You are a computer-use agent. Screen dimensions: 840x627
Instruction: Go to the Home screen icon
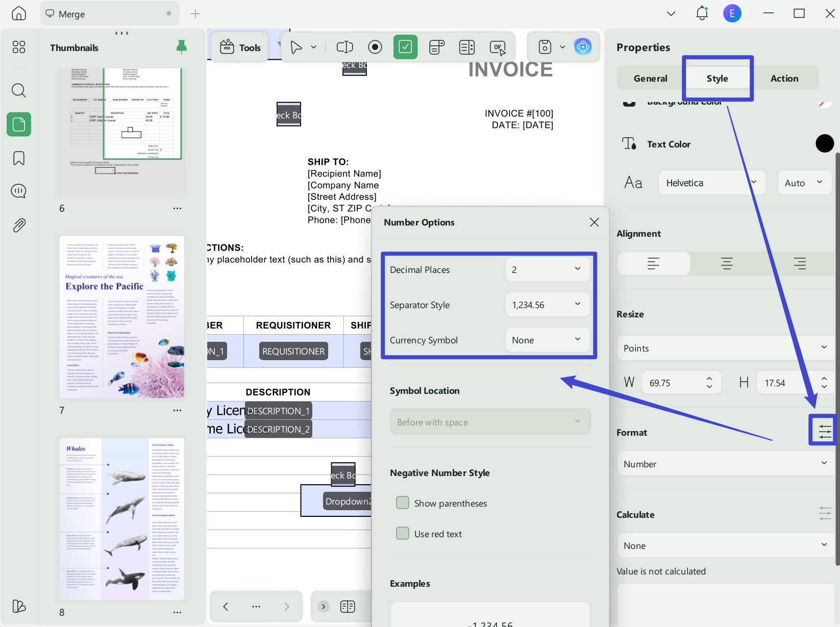(19, 13)
